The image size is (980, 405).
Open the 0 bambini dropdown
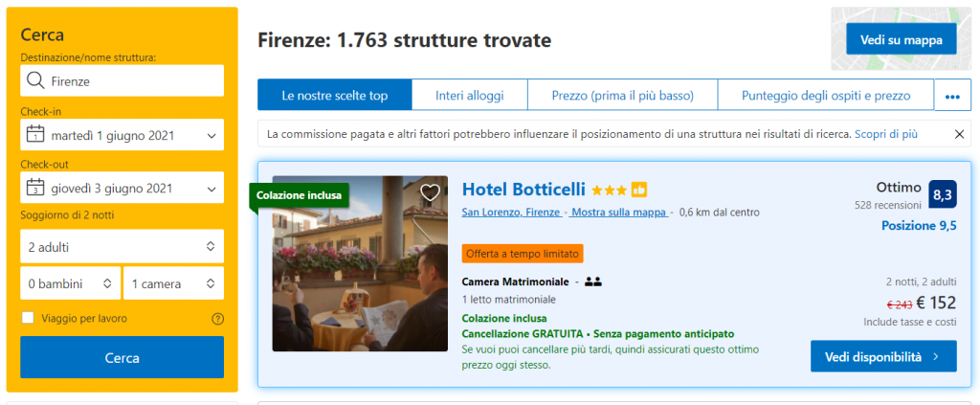[x=71, y=283]
